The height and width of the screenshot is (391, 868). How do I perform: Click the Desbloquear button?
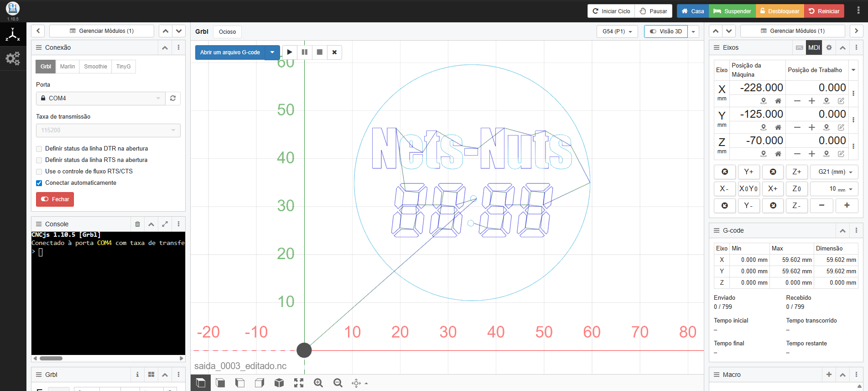point(779,11)
